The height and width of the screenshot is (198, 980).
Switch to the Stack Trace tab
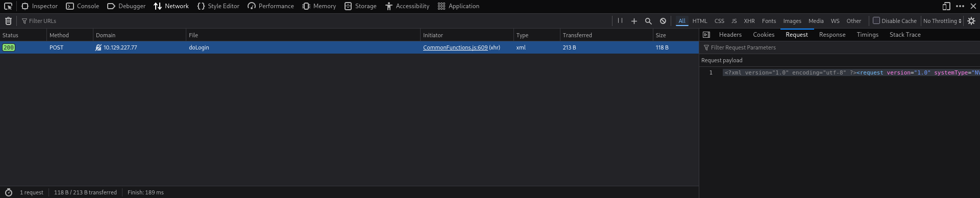pos(905,35)
